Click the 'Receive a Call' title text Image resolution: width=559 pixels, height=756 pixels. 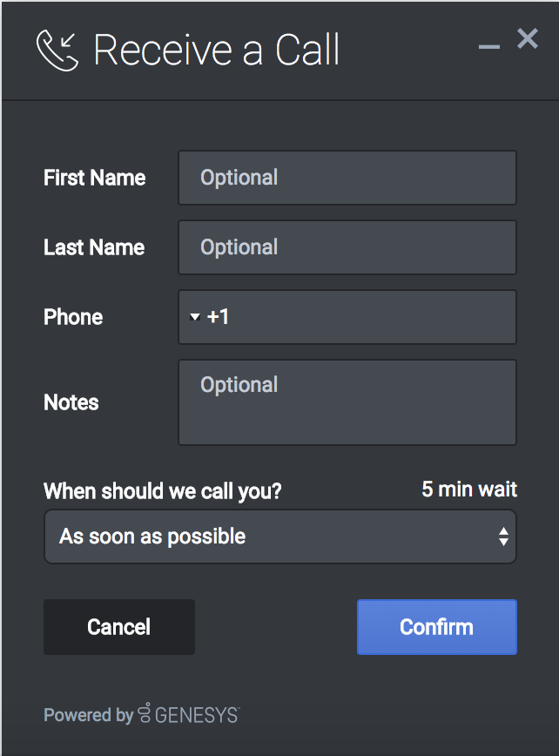217,51
